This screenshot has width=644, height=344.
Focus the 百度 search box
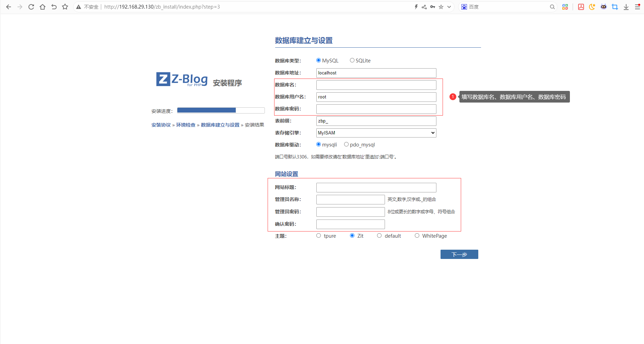pyautogui.click(x=508, y=7)
